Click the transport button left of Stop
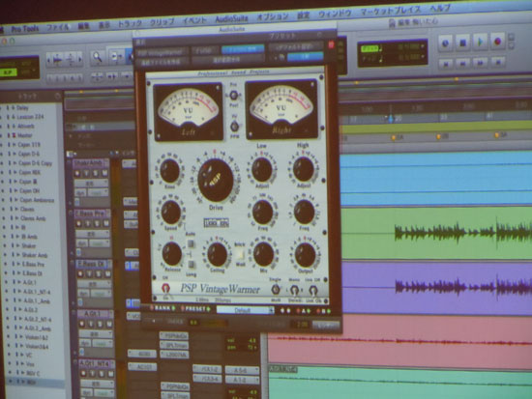The height and width of the screenshot is (399, 532). [445, 43]
